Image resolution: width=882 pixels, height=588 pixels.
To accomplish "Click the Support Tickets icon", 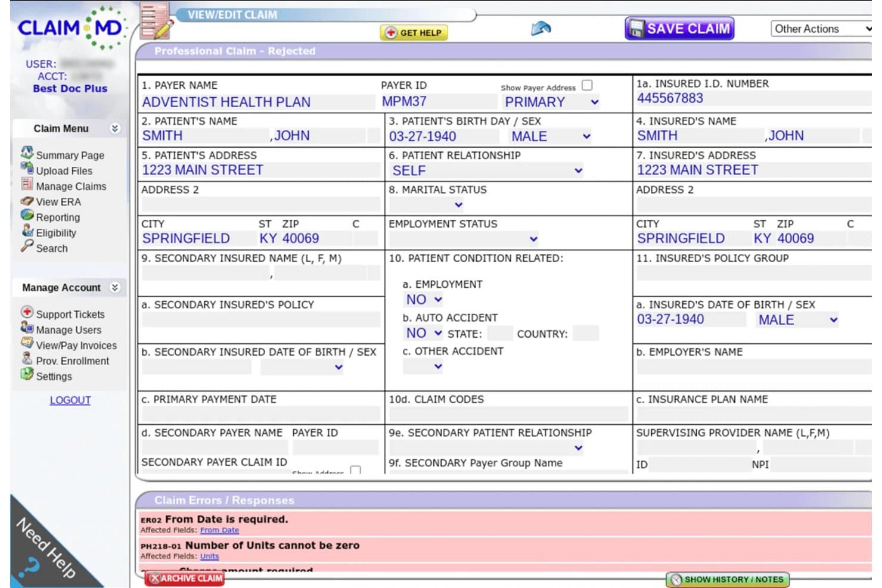I will click(x=27, y=312).
